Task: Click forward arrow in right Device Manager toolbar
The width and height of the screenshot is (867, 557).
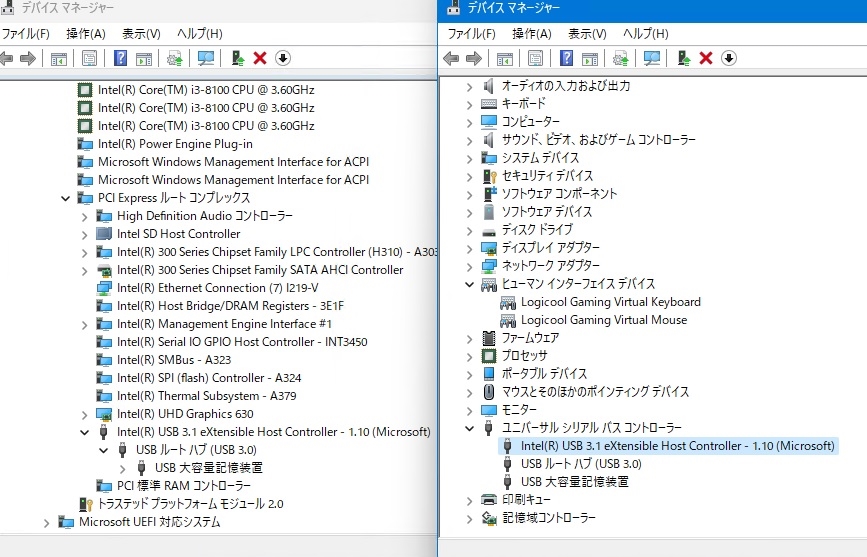Action: [474, 58]
